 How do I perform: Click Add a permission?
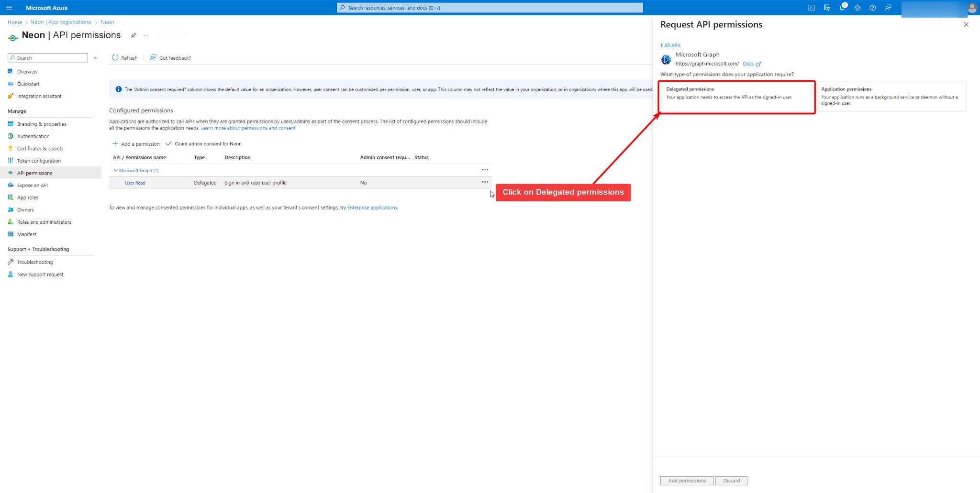tap(136, 144)
